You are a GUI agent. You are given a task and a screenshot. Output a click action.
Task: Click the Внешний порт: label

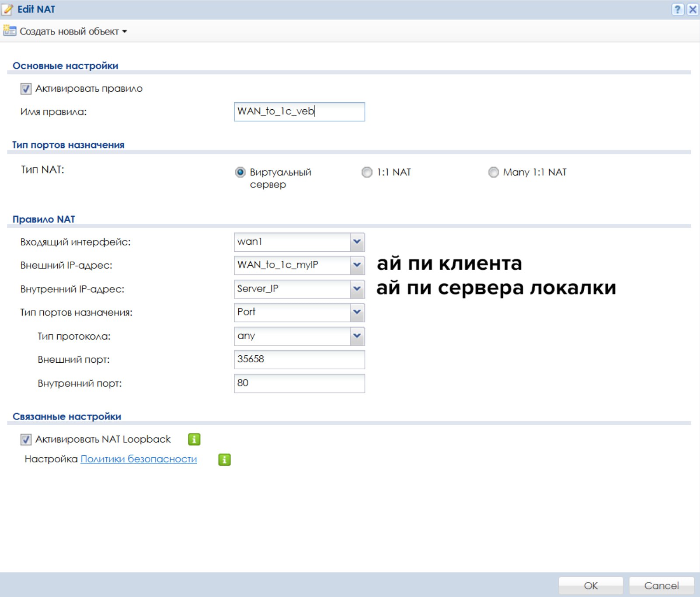pyautogui.click(x=73, y=360)
